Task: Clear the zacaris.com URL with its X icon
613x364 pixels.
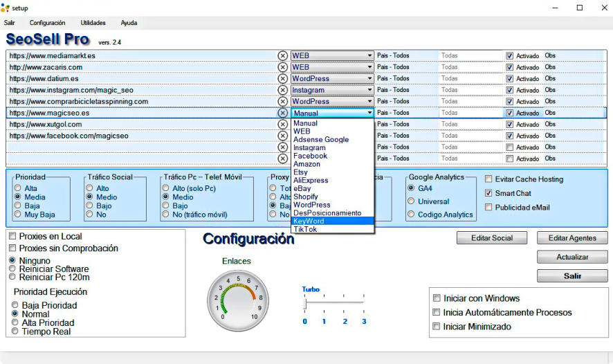Action: [283, 67]
